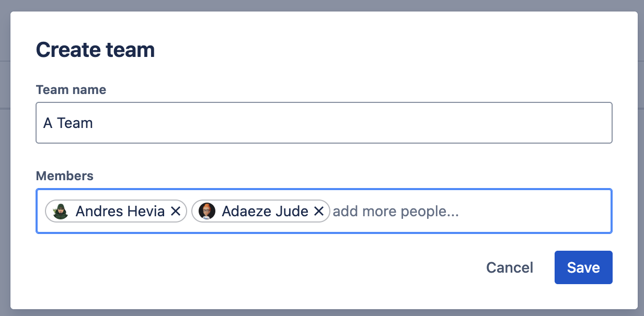Click Andres Hevia's avatar image
Screen dimensions: 644x316
(x=61, y=211)
